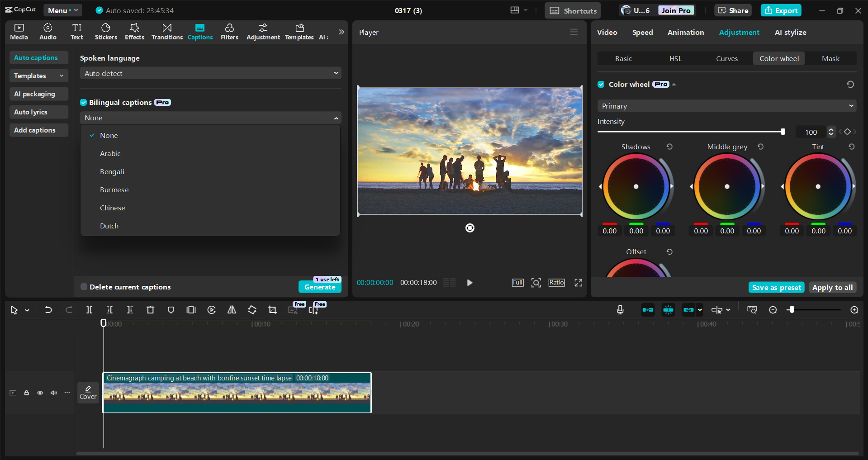Open the Spoken language dropdown
Image resolution: width=868 pixels, height=460 pixels.
(209, 73)
